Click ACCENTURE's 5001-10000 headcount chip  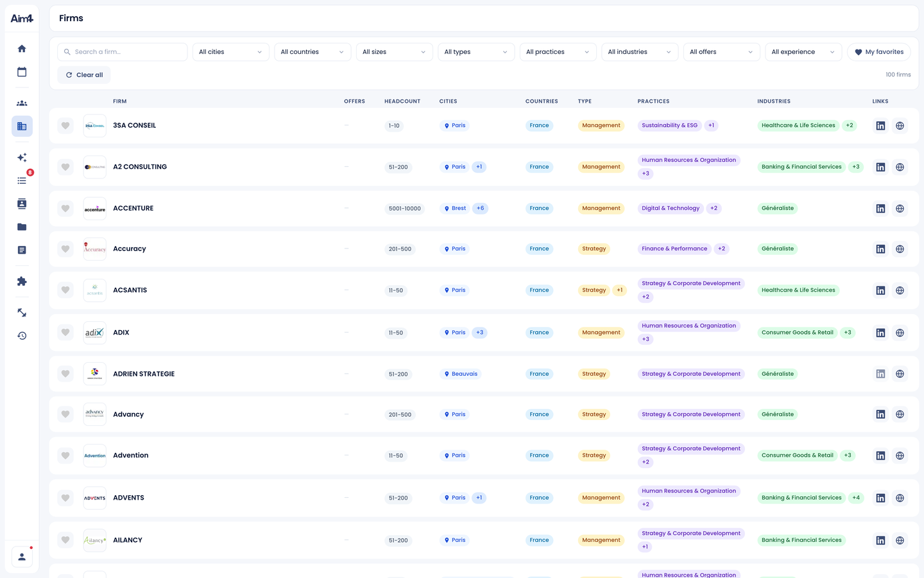point(405,209)
